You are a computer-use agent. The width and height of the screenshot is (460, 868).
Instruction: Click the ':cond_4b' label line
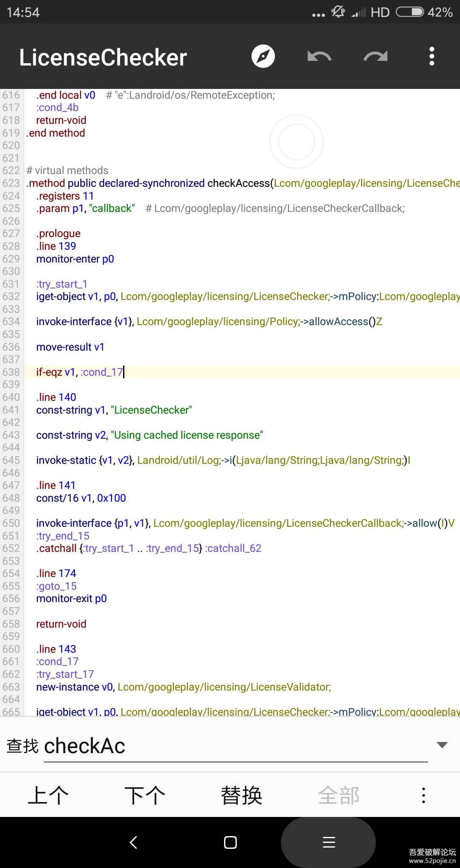click(57, 107)
